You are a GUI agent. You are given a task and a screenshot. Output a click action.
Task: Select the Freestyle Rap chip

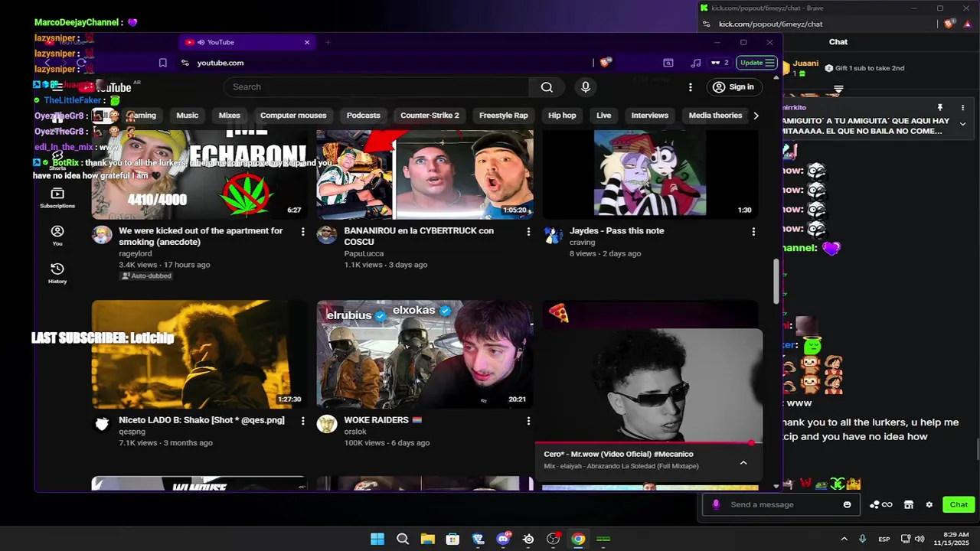coord(503,116)
